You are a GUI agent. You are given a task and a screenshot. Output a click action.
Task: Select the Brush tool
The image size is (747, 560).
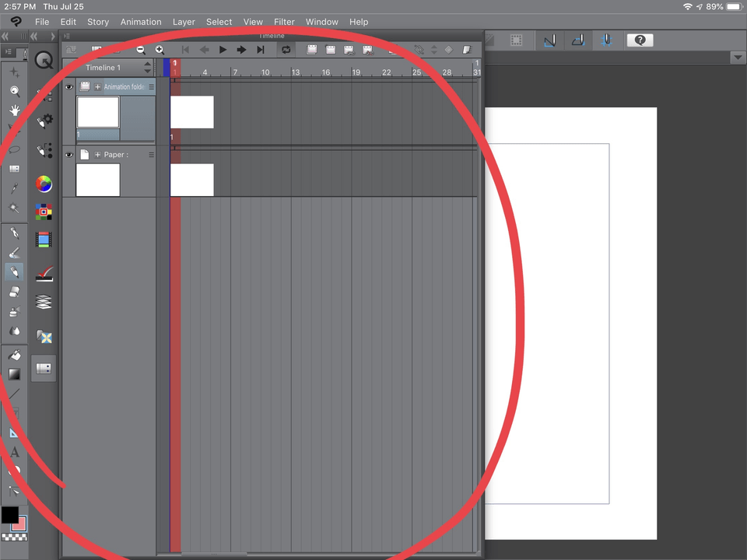(x=15, y=252)
